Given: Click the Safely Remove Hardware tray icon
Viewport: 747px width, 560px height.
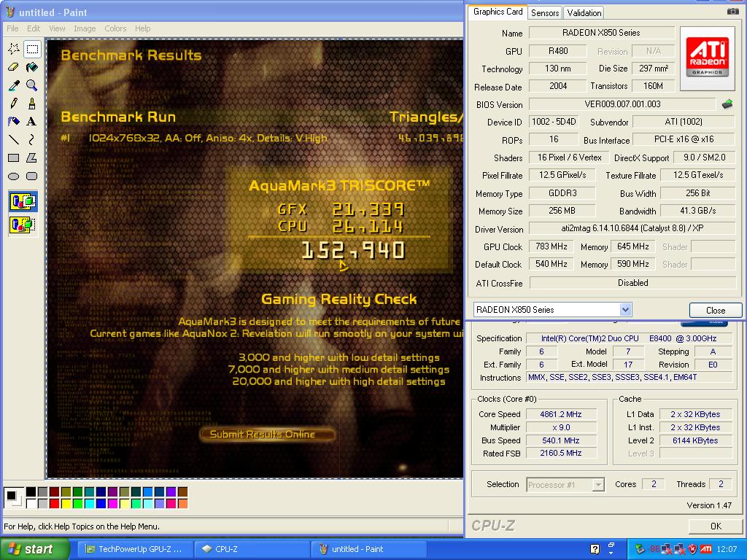Looking at the screenshot, I should [640, 549].
